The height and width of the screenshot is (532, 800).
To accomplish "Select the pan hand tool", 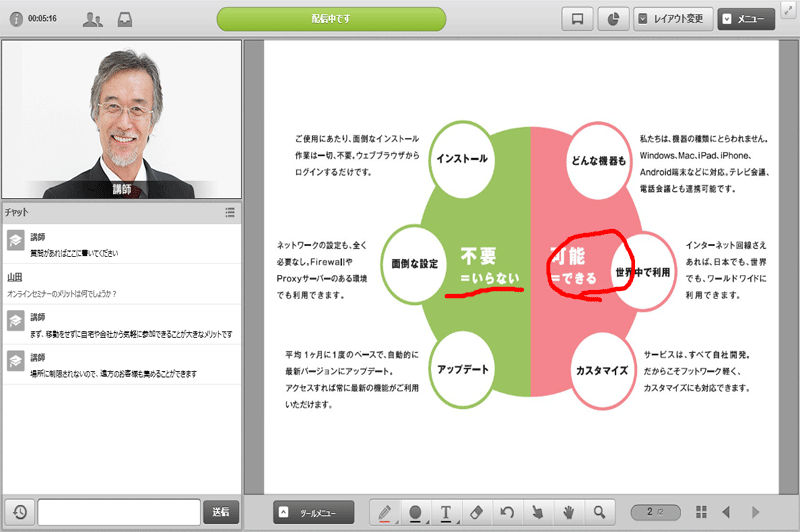I will (x=568, y=512).
